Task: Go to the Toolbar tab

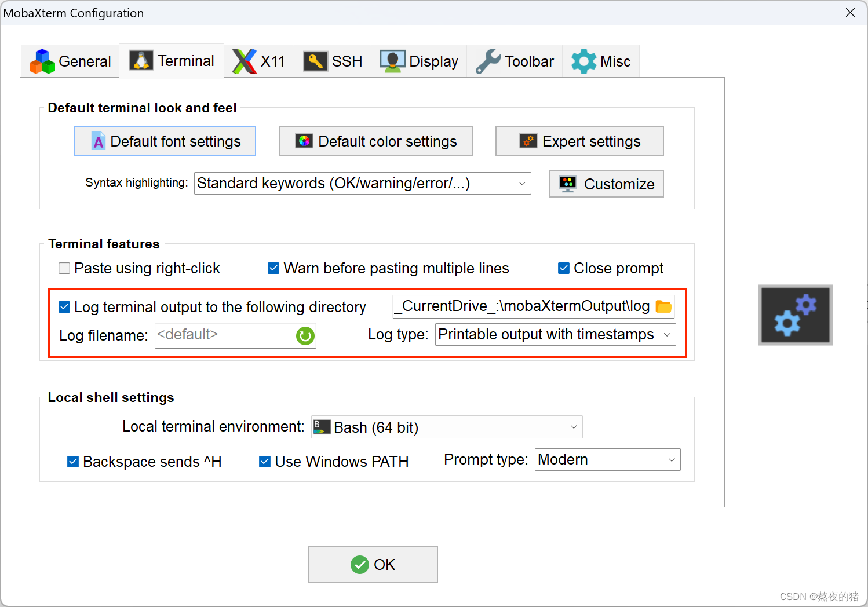Action: click(x=515, y=61)
